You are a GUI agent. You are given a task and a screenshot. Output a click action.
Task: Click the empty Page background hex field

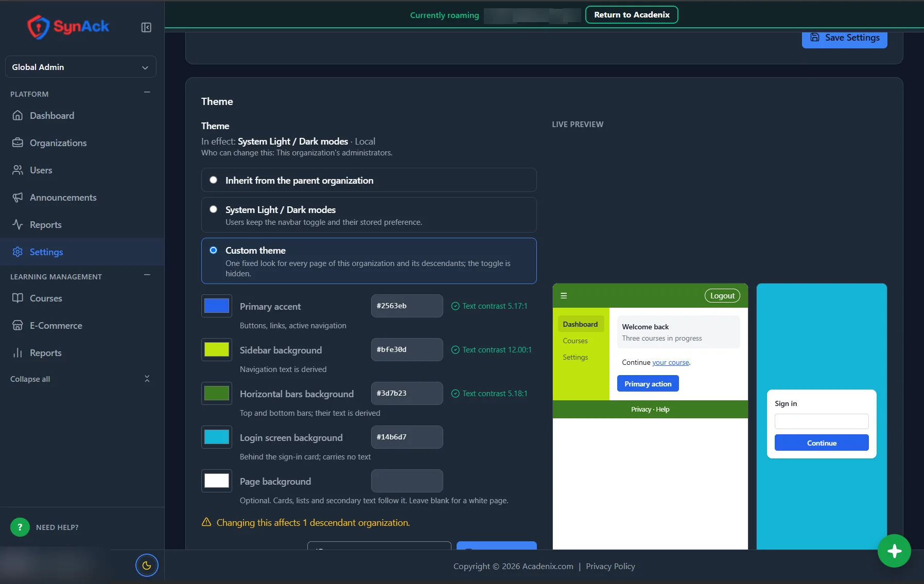click(407, 481)
